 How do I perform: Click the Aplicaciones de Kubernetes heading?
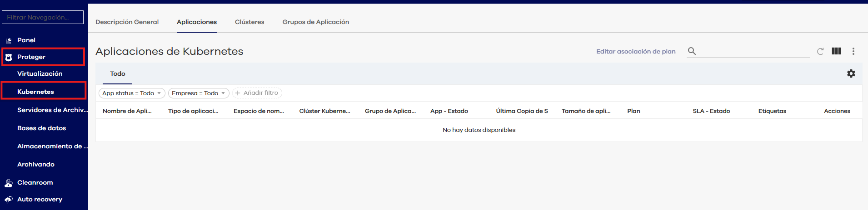pos(170,51)
